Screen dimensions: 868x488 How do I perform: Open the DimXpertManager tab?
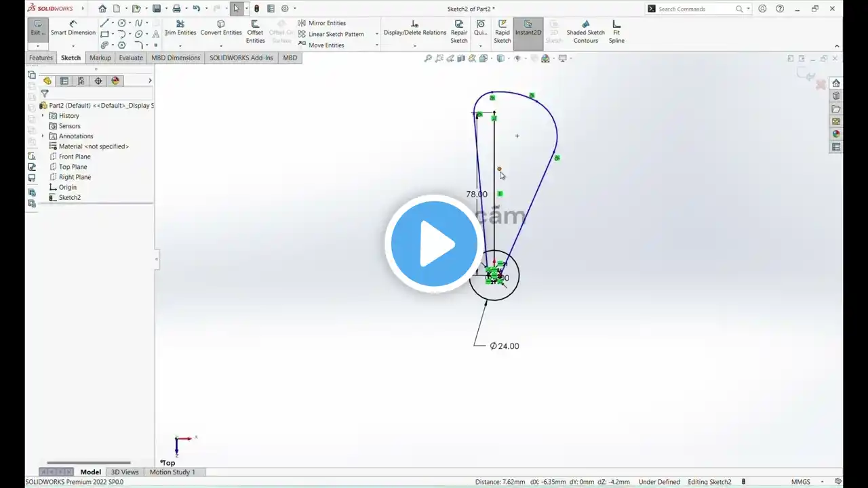[x=98, y=81]
